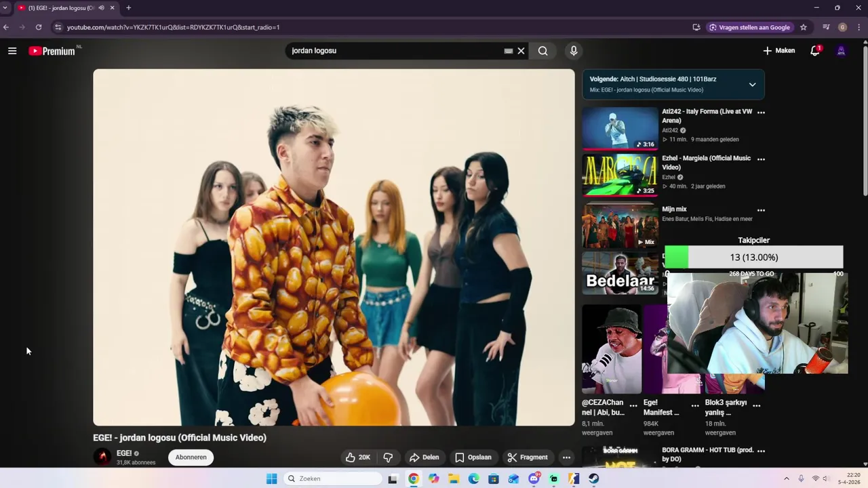Open Ati242 - Italy Forma title
The width and height of the screenshot is (868, 488).
707,116
